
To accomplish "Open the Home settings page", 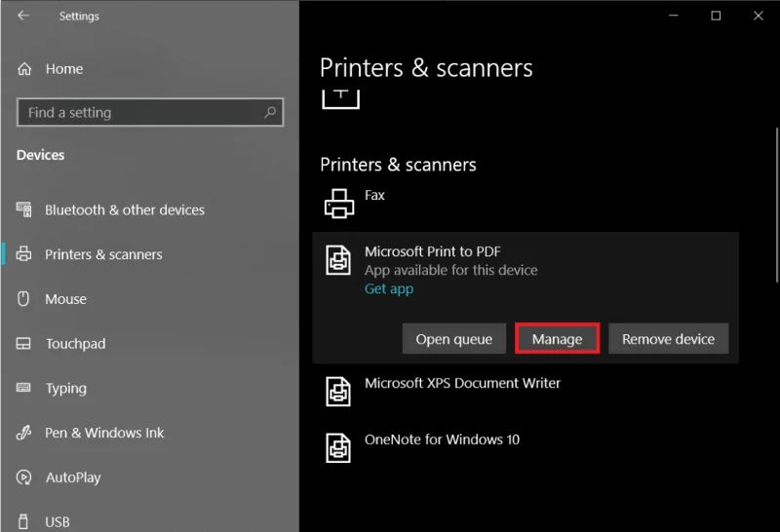I will click(x=64, y=68).
